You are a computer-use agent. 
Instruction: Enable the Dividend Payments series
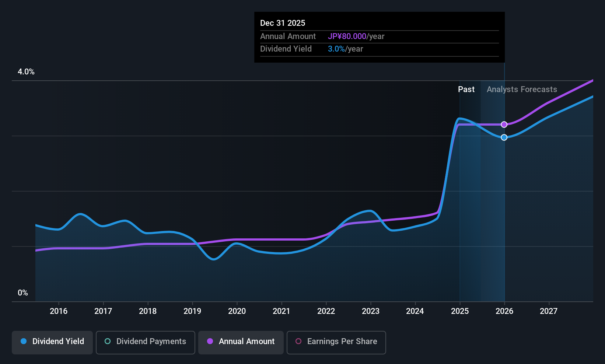146,343
